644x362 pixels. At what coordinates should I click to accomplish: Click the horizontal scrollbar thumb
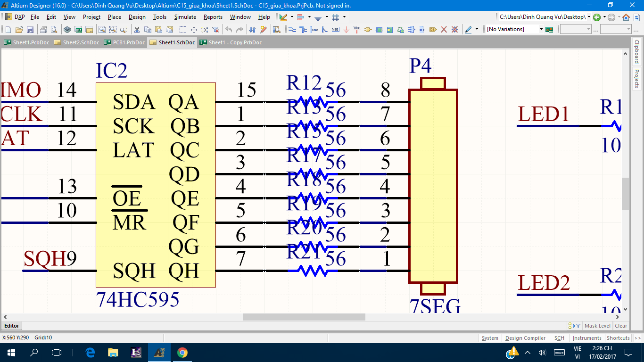pos(304,317)
